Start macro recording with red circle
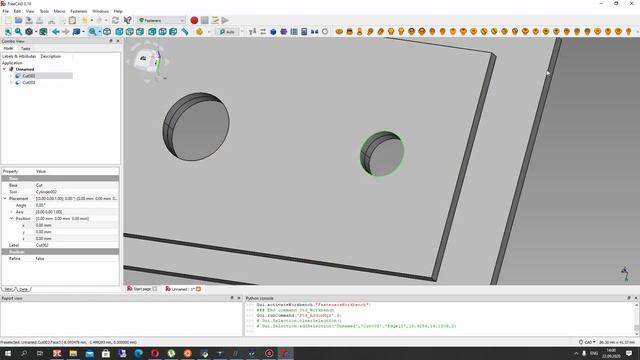 pyautogui.click(x=194, y=20)
